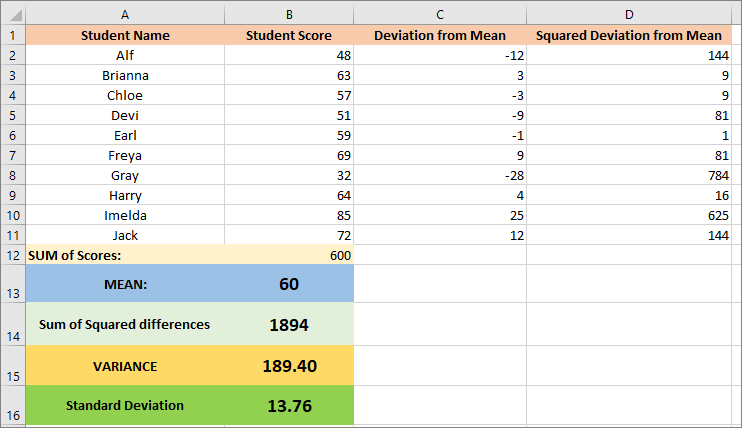Select column B header
This screenshot has width=742, height=428.
tap(289, 15)
